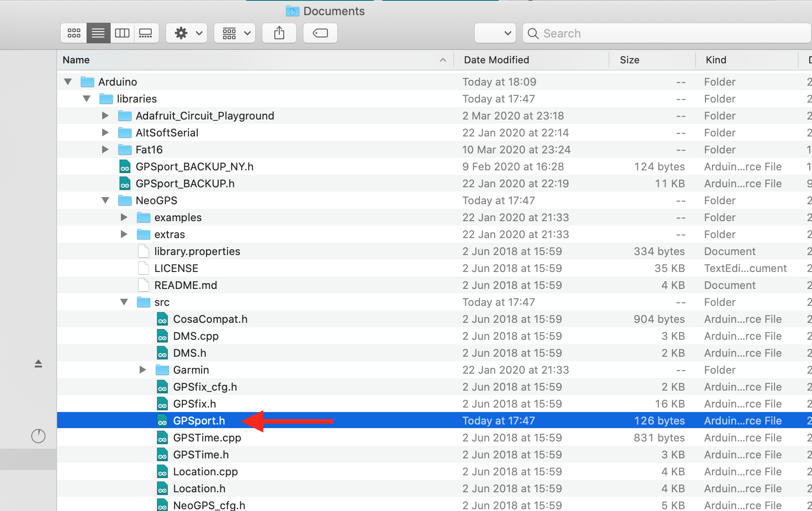Open the Share button menu

pos(279,33)
